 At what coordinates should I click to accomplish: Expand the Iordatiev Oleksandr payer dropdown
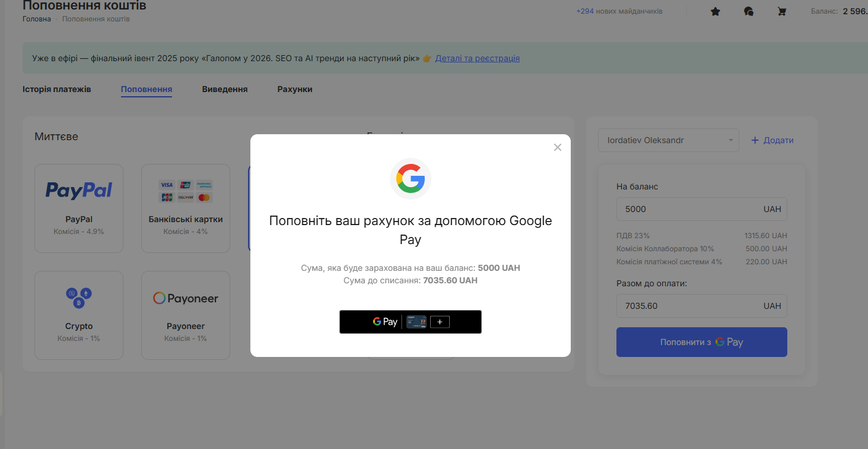pyautogui.click(x=669, y=140)
